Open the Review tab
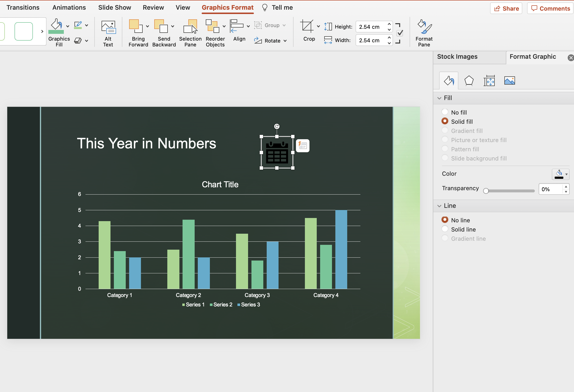 [153, 8]
